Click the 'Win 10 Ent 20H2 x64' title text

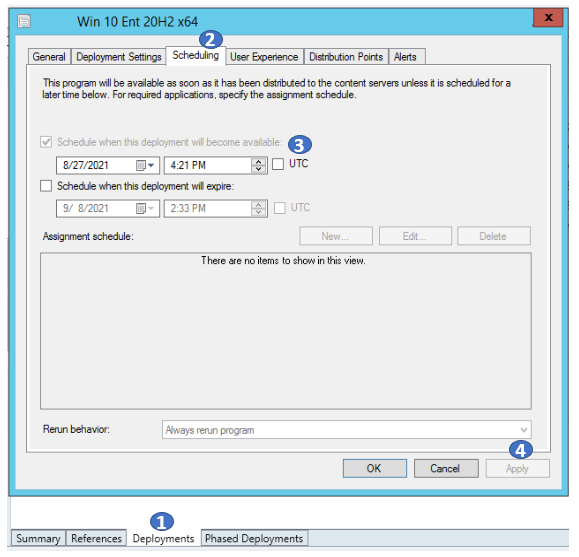coord(137,21)
